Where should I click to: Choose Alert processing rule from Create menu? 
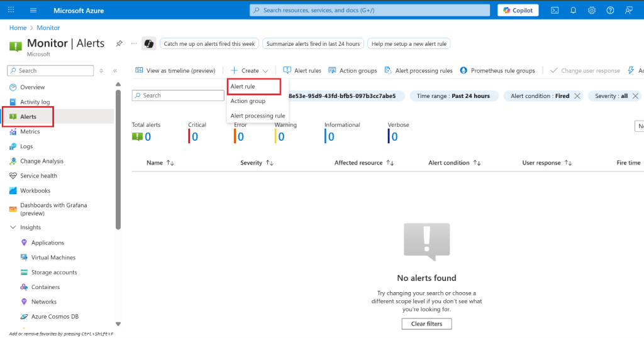click(x=257, y=116)
